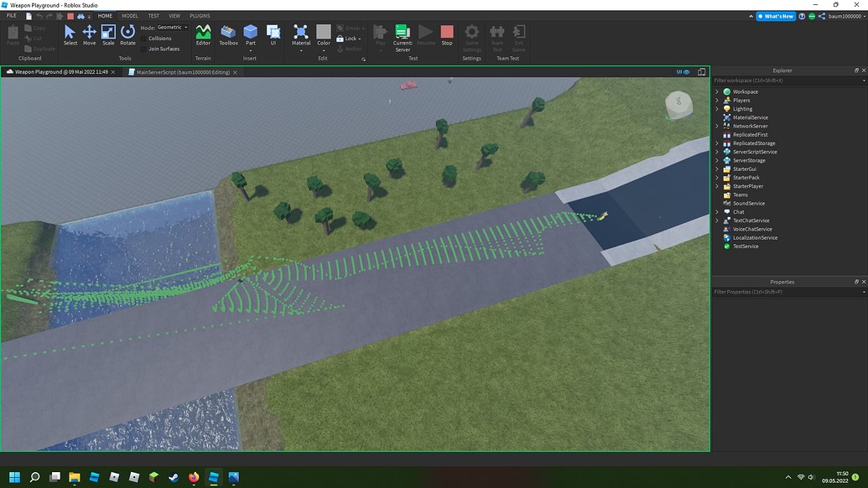Screen dimensions: 868x488
Task: Open the Terrain Editor
Action: [204, 34]
